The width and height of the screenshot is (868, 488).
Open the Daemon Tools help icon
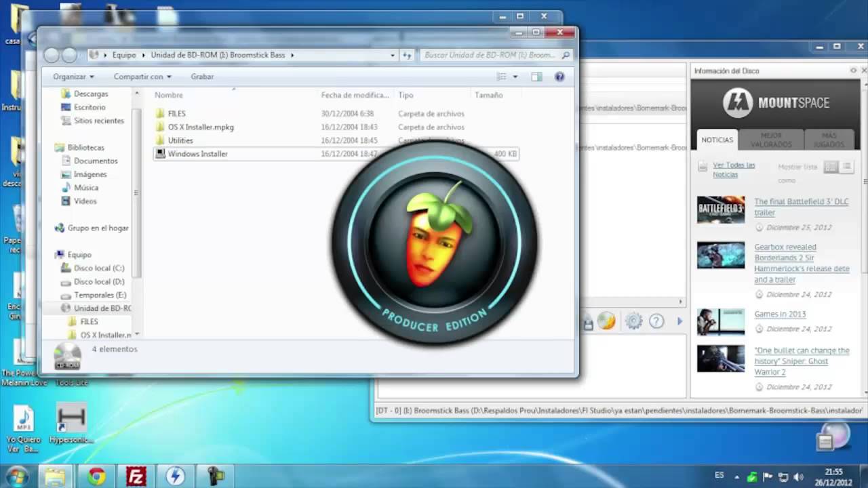[x=656, y=321]
